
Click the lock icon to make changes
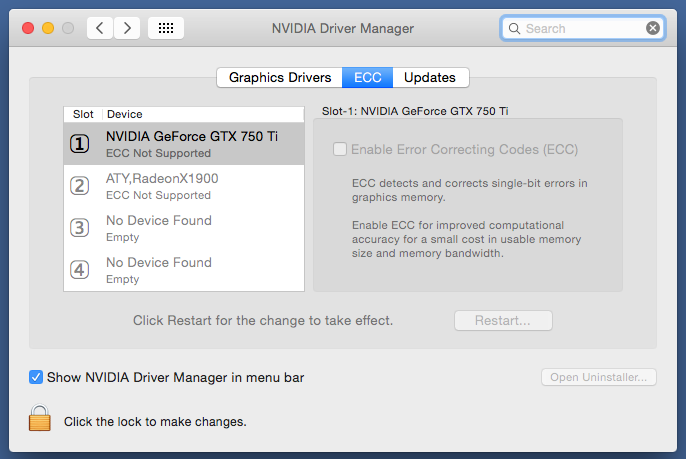(40, 419)
